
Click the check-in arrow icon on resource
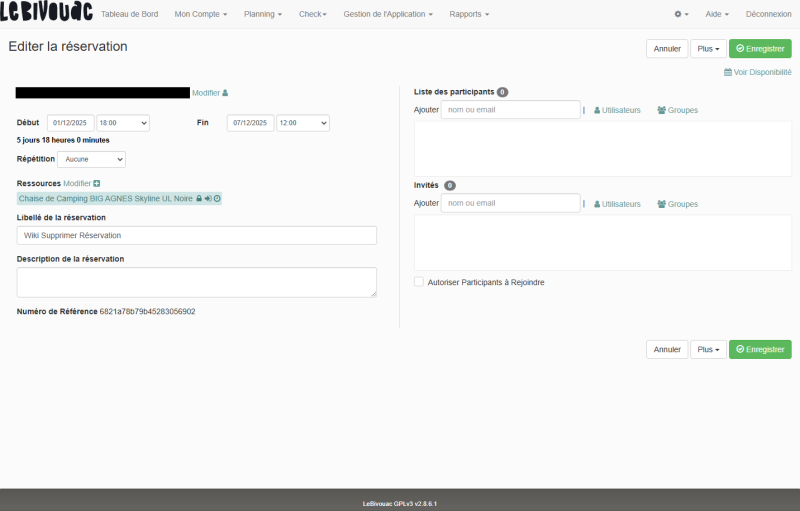(x=208, y=198)
